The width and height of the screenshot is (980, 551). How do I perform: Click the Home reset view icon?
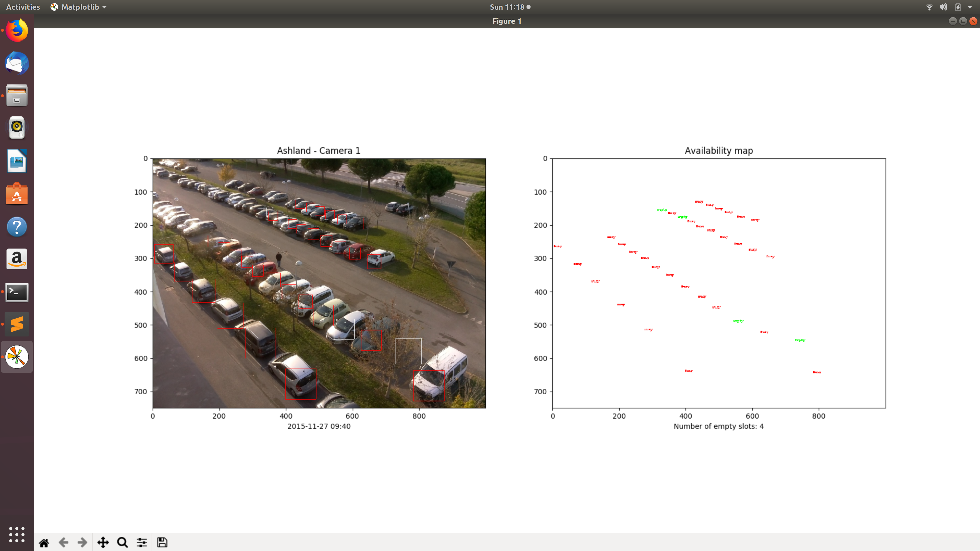(44, 543)
